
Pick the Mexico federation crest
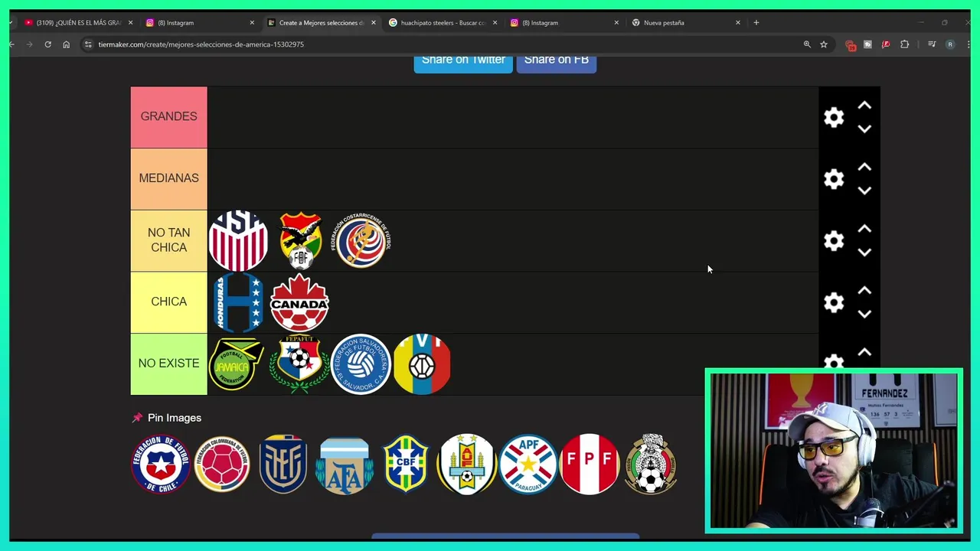coord(651,464)
